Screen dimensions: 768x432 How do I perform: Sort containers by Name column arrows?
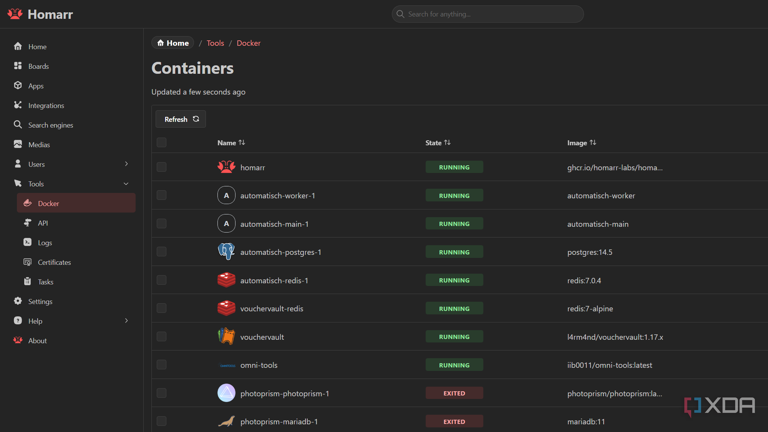[242, 143]
